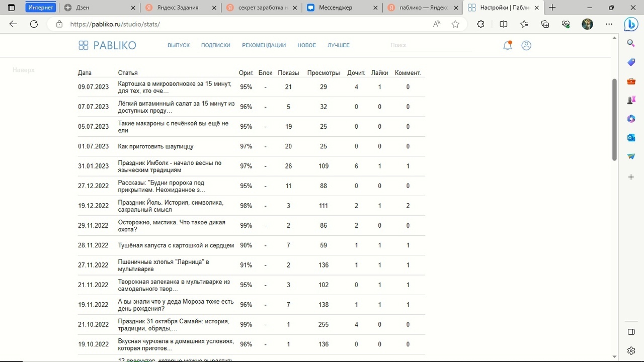Open article "Тушёная капуста с картошкой и сердцем"
The width and height of the screenshot is (644, 362).
coord(176,245)
